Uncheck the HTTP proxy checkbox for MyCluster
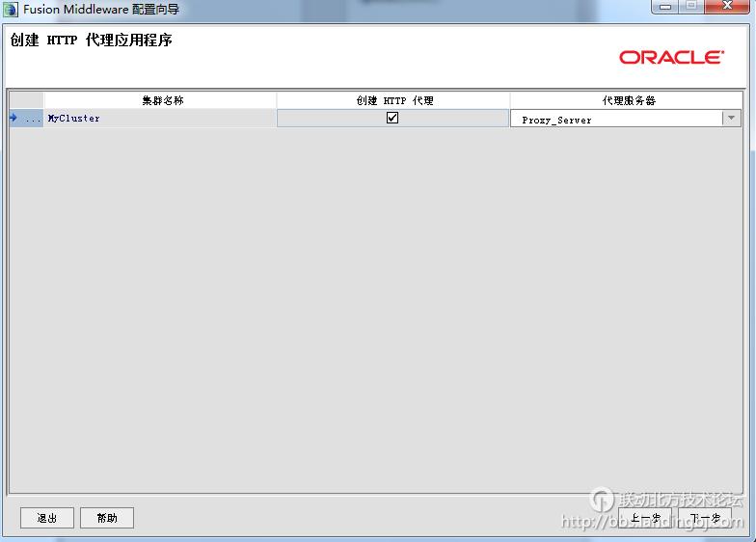 391,118
